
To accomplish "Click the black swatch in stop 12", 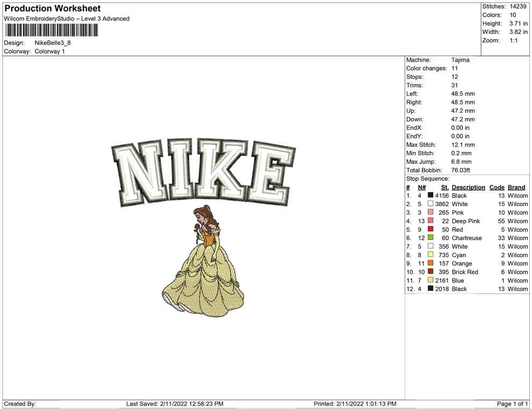I will click(430, 288).
